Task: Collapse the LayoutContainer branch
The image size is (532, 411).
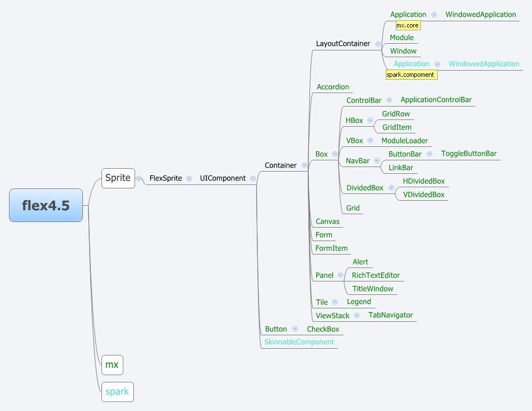Action: pos(378,44)
